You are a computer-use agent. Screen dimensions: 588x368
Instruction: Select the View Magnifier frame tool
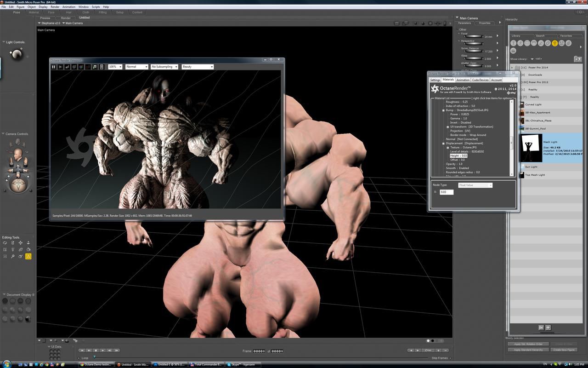click(5, 257)
